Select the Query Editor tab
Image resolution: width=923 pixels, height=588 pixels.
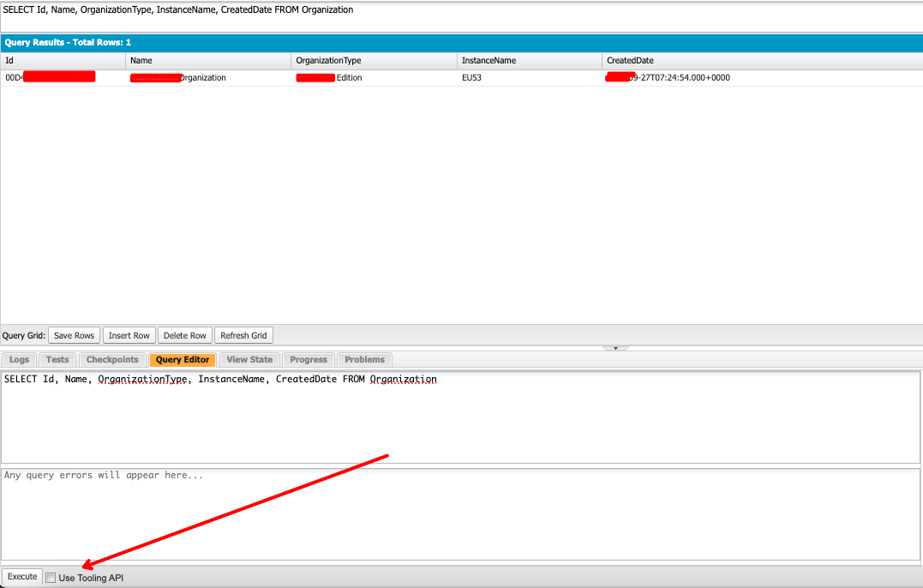[x=182, y=359]
